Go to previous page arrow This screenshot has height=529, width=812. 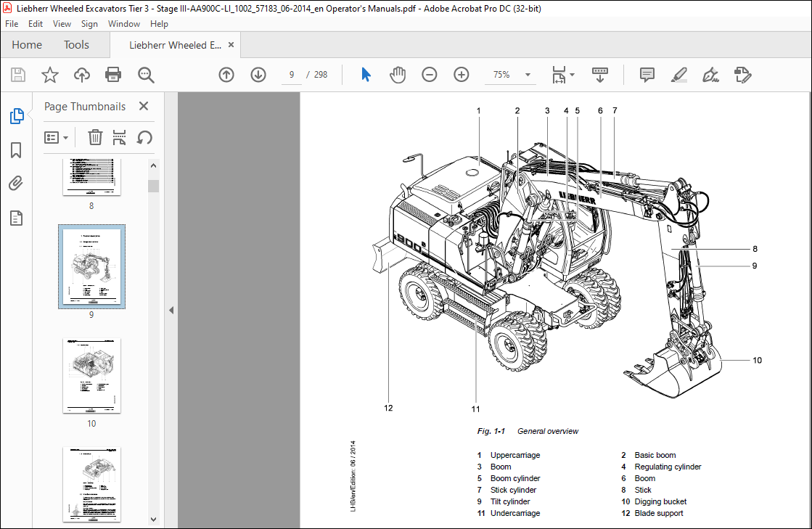click(226, 75)
